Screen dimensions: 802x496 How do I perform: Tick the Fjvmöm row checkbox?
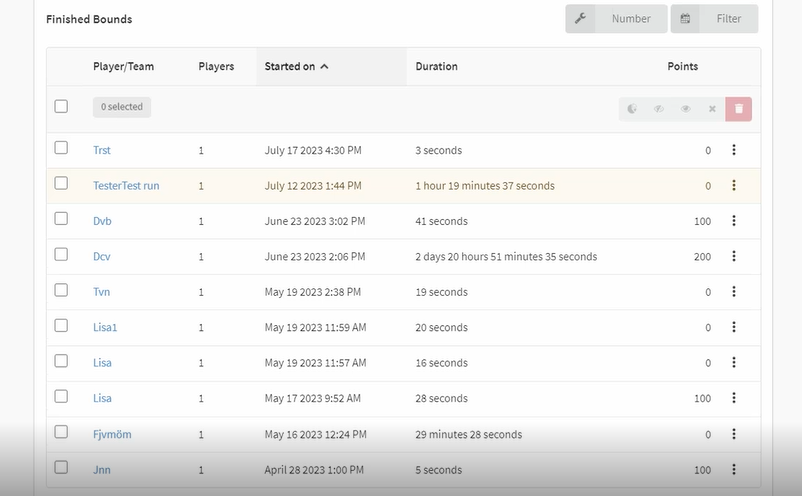coord(61,432)
